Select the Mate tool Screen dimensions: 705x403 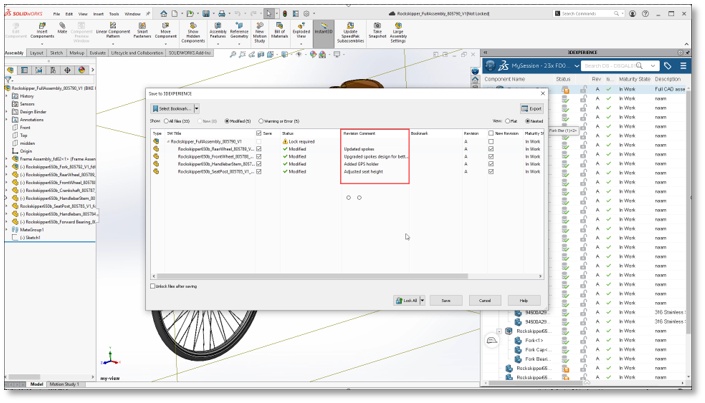62,28
